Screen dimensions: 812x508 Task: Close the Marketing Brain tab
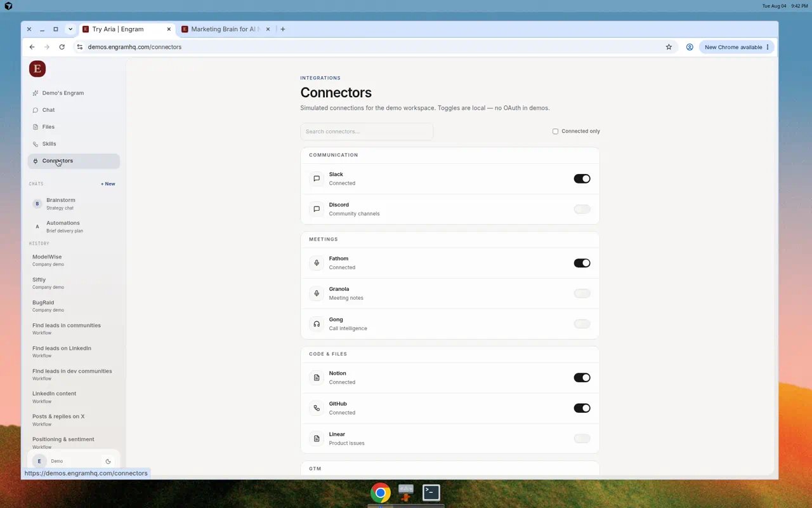point(268,29)
